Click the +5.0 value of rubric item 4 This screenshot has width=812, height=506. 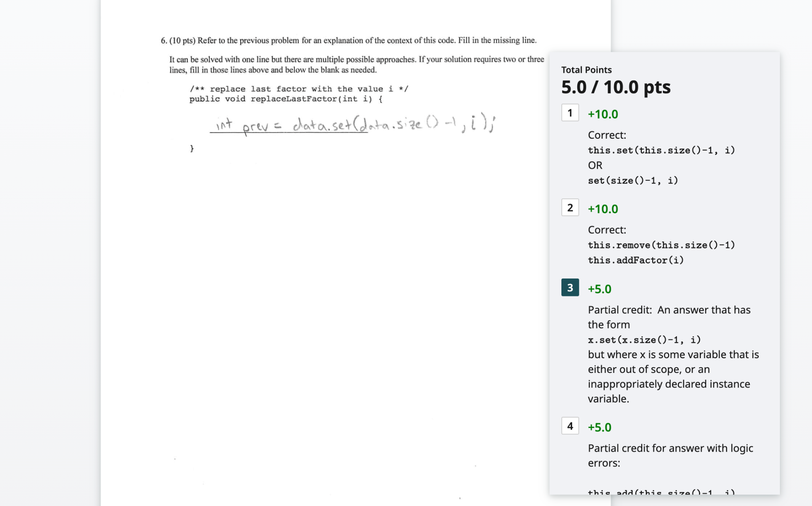(599, 427)
